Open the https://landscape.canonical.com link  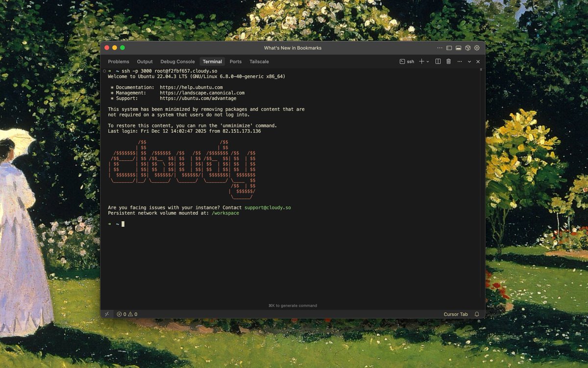click(202, 93)
